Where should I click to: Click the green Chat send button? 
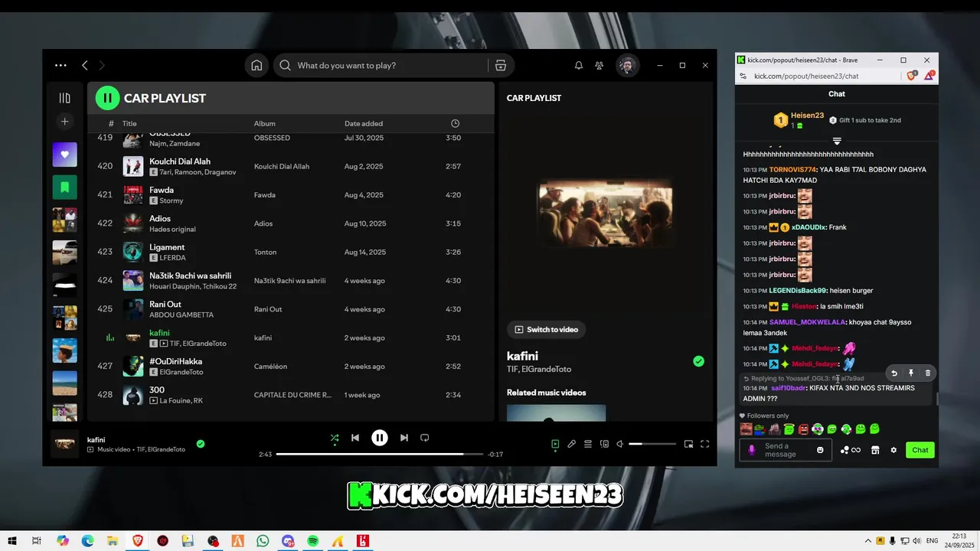click(920, 450)
